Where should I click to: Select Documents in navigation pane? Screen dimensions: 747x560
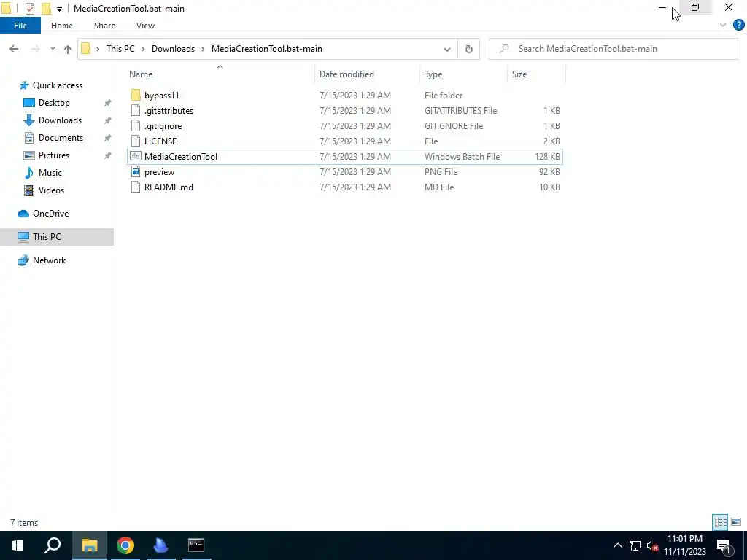click(x=61, y=138)
